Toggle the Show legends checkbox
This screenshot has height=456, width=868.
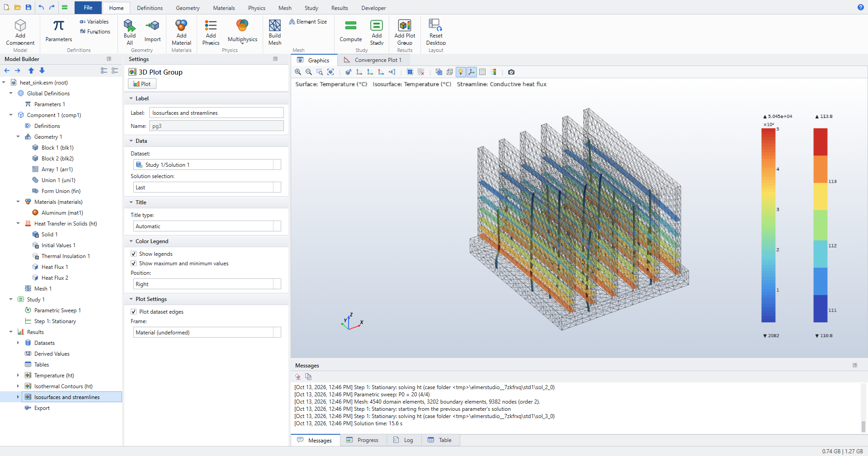click(x=134, y=254)
